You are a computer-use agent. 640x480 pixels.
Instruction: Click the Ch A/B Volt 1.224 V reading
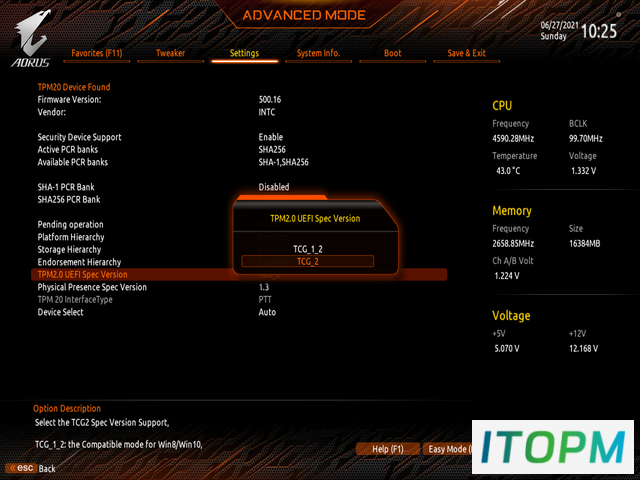(x=507, y=276)
